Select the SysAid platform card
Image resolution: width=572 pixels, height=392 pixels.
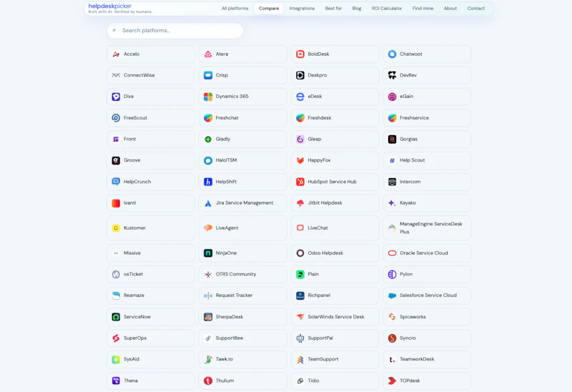click(x=151, y=359)
